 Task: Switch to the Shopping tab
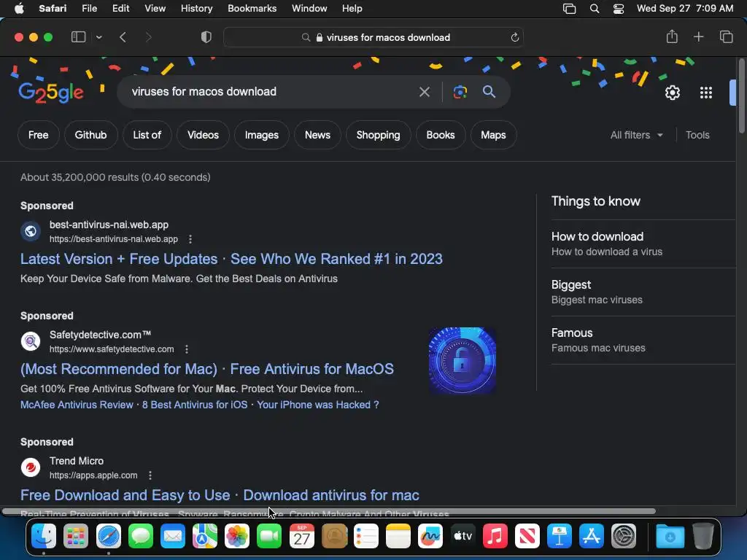[x=379, y=135]
